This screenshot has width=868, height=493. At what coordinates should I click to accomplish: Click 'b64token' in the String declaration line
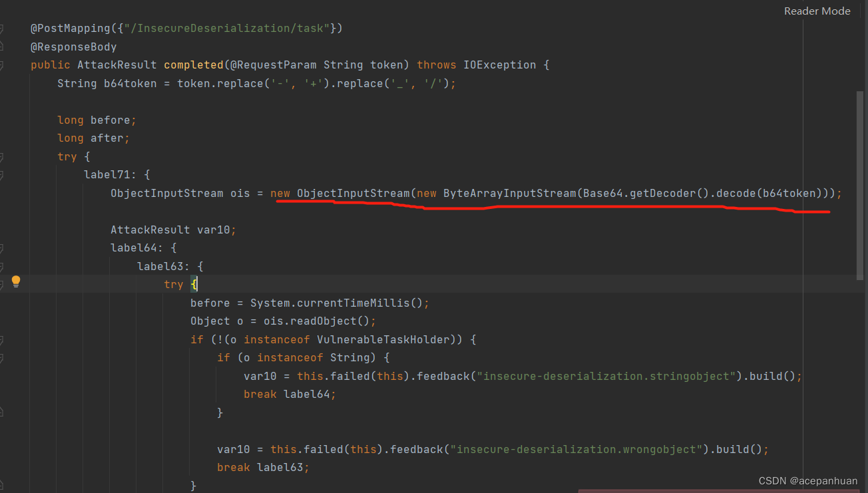coord(130,84)
